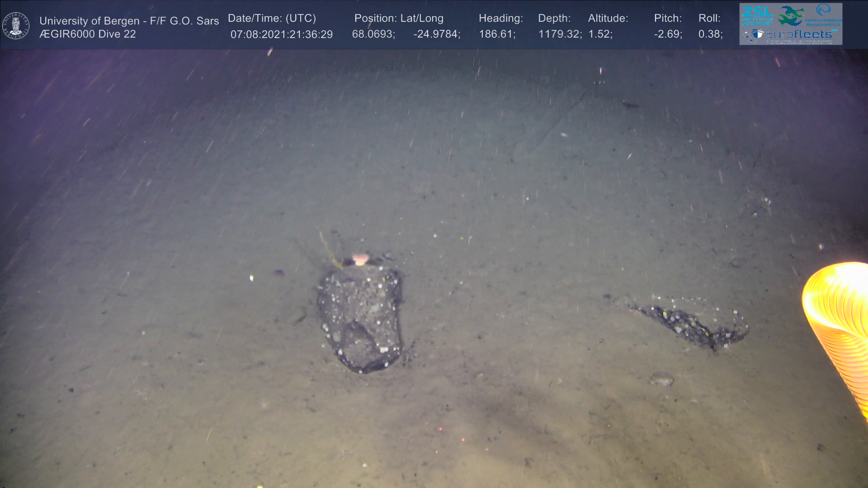The image size is (868, 488).
Task: Click the ÆGIR6000 Dive 22 label
Action: [87, 34]
